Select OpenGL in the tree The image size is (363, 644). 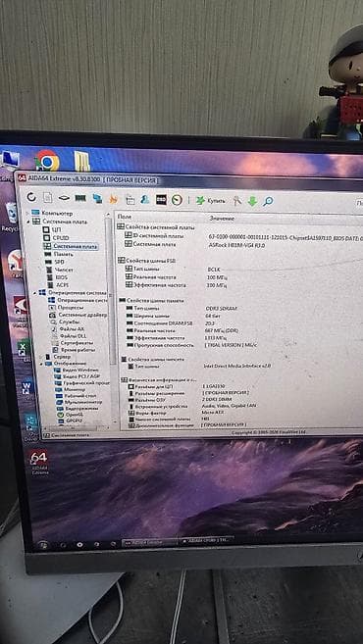[x=71, y=415]
